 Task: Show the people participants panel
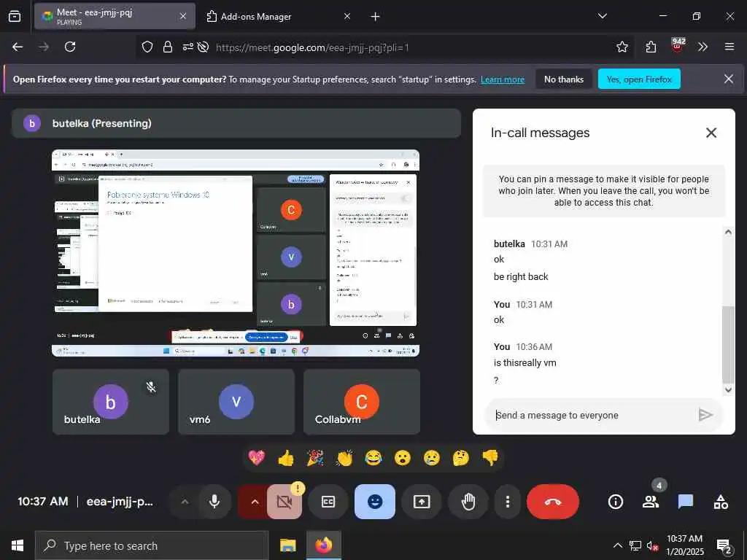tap(650, 502)
